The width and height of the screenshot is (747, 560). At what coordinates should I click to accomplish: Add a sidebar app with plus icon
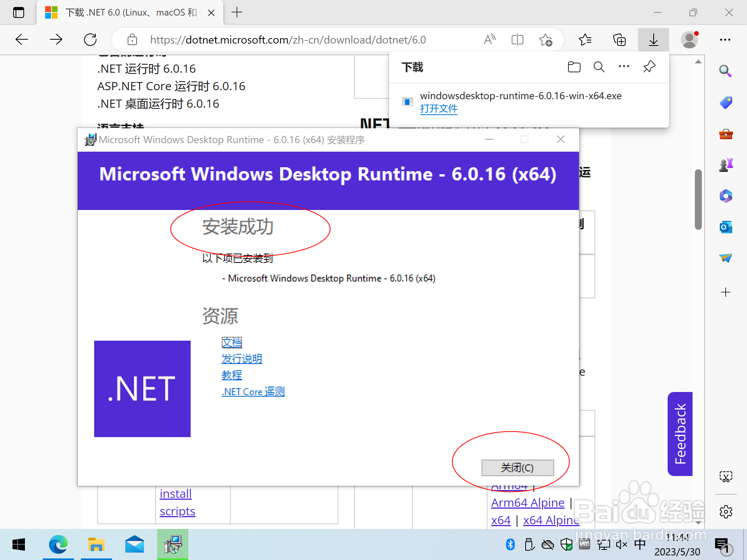point(725,292)
